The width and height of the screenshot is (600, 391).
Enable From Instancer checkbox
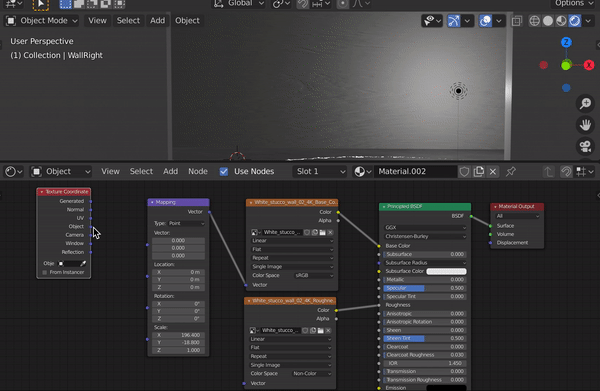45,272
